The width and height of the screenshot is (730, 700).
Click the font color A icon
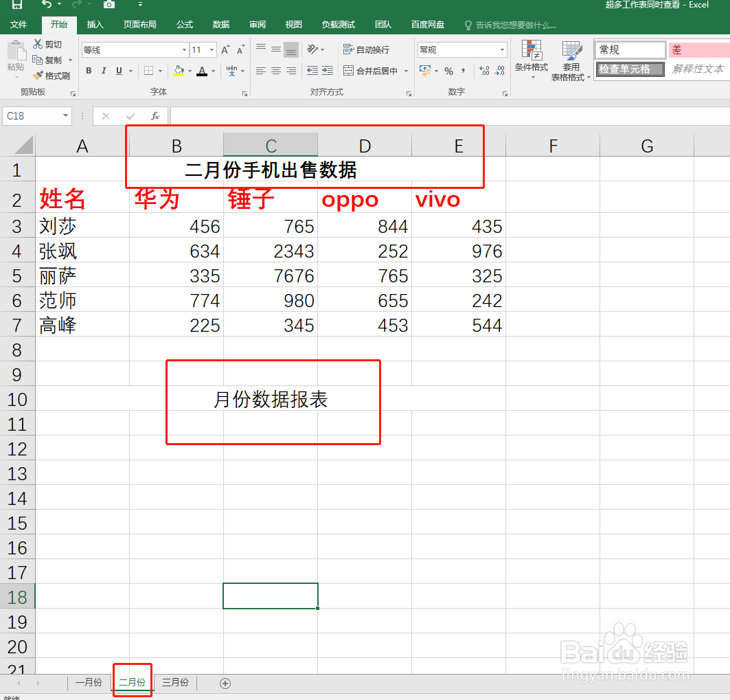[202, 71]
